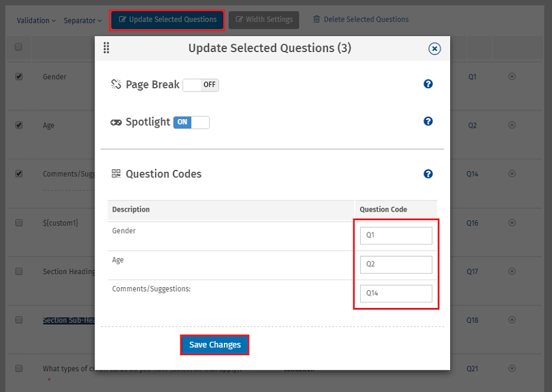This screenshot has width=552, height=392.
Task: Click the Update Selected Questions button
Action: click(167, 20)
